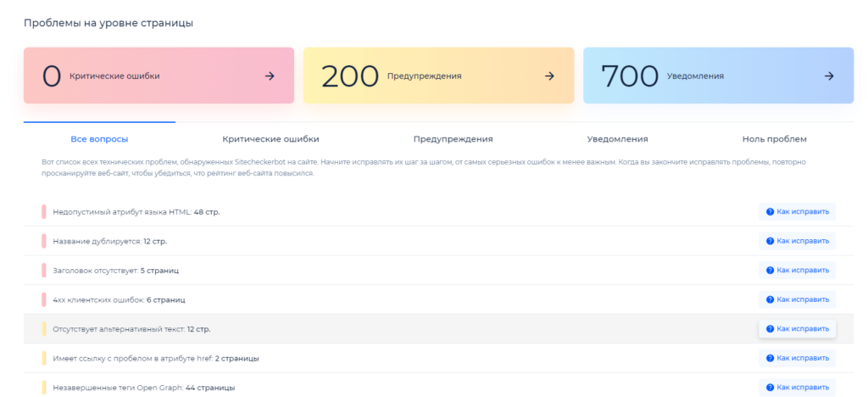Click the arrow on the Предупреждения card

click(x=549, y=76)
